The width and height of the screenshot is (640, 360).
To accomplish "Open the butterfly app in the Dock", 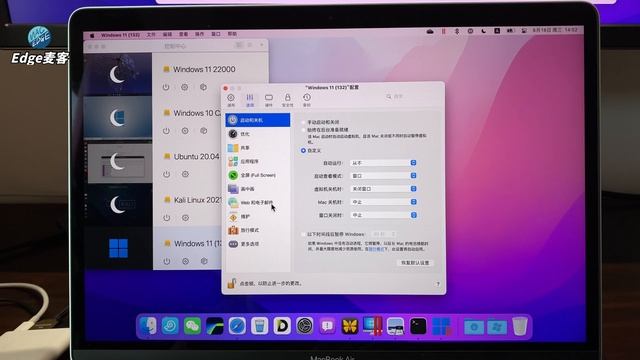I will 350,326.
